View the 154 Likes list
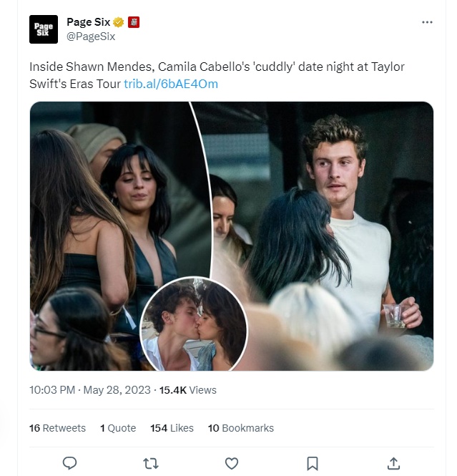This screenshot has height=476, width=457. pyautogui.click(x=172, y=428)
